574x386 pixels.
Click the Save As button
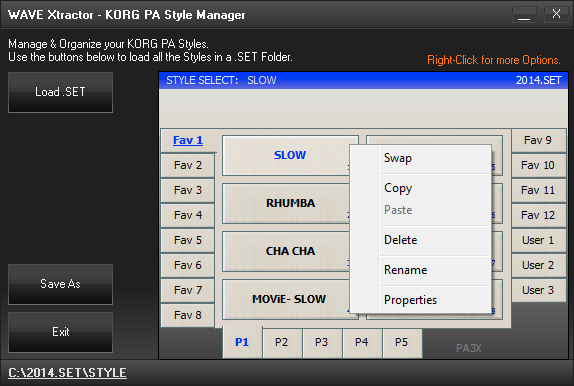[x=60, y=284]
